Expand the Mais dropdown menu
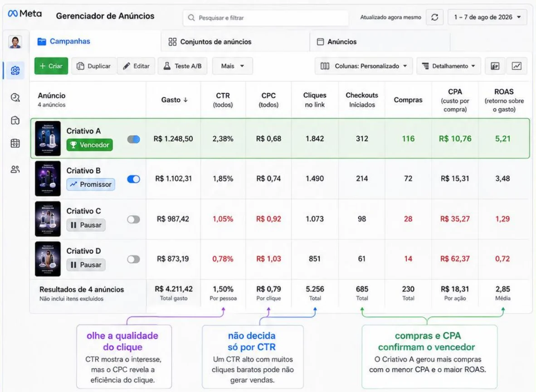This screenshot has width=536, height=392. coord(233,66)
